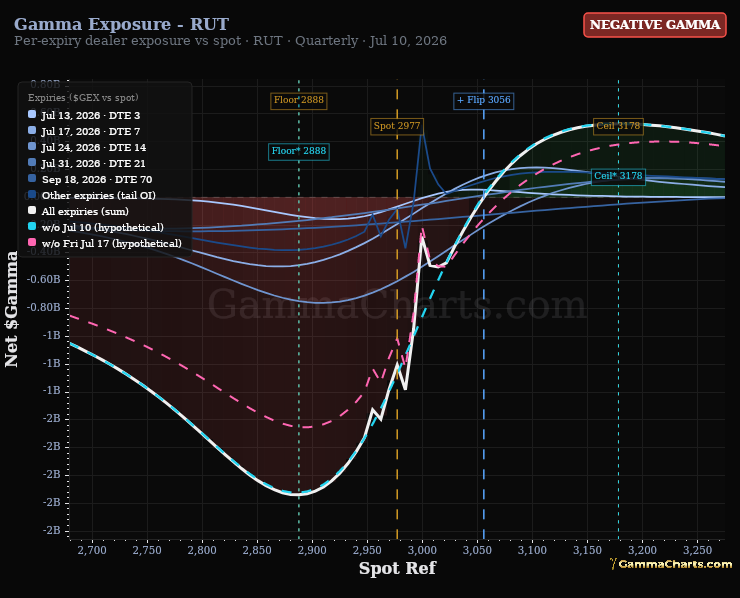Click the Sep 18, 2026 DTE 70 legend swatch
The height and width of the screenshot is (598, 740).
pos(32,178)
